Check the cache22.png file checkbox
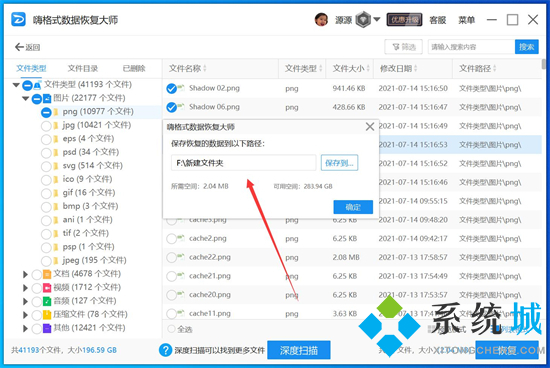 172,258
